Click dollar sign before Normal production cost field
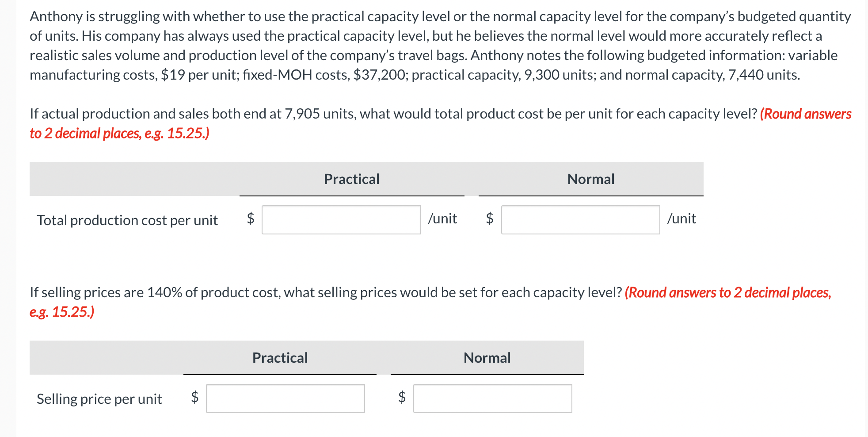This screenshot has height=437, width=868. [x=490, y=218]
